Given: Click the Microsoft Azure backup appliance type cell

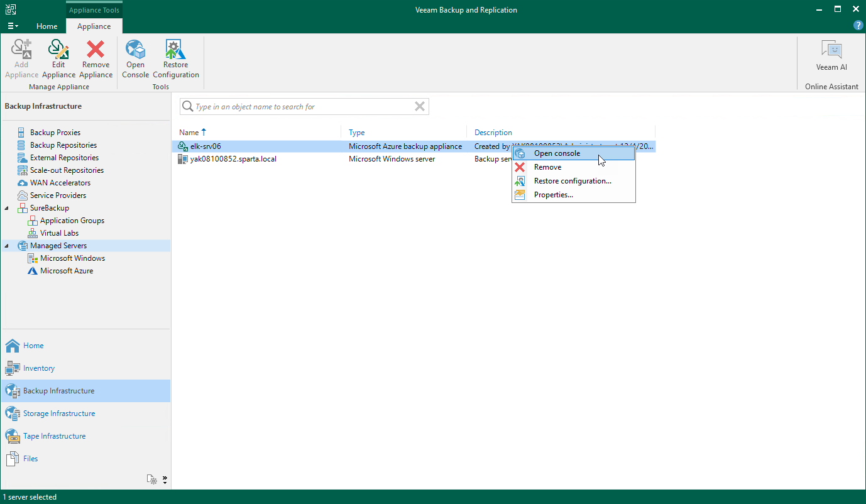Looking at the screenshot, I should click(405, 146).
